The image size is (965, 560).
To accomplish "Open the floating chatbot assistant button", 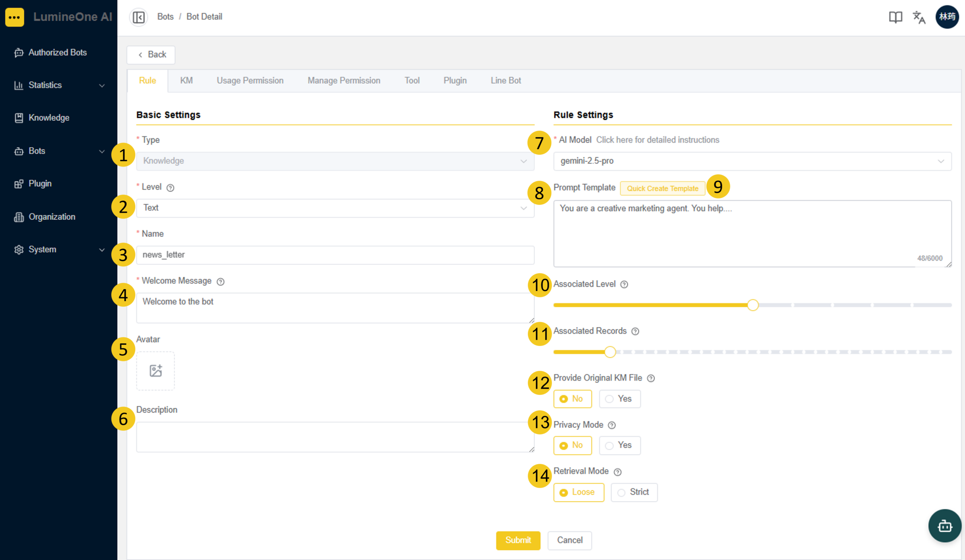I will pyautogui.click(x=945, y=526).
